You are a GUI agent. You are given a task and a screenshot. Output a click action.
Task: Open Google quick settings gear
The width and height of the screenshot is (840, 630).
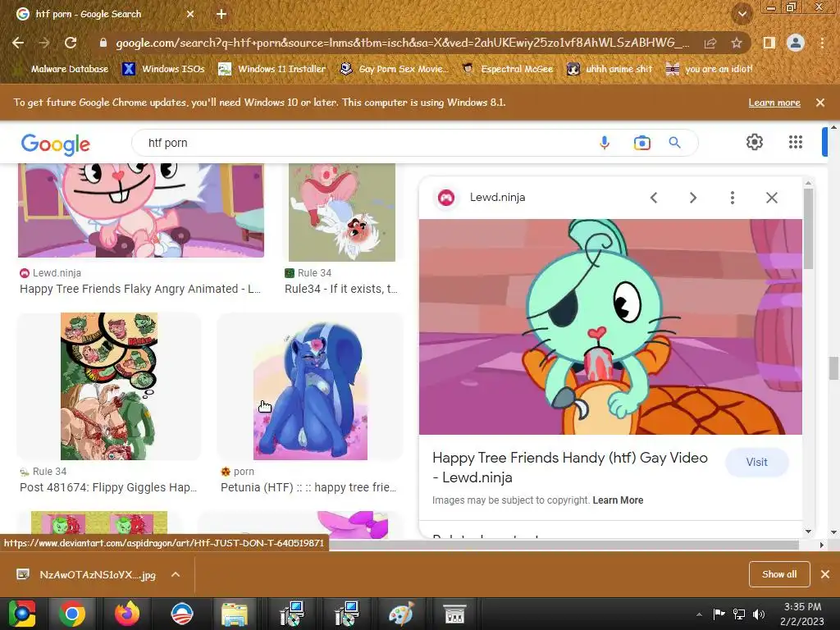(755, 142)
